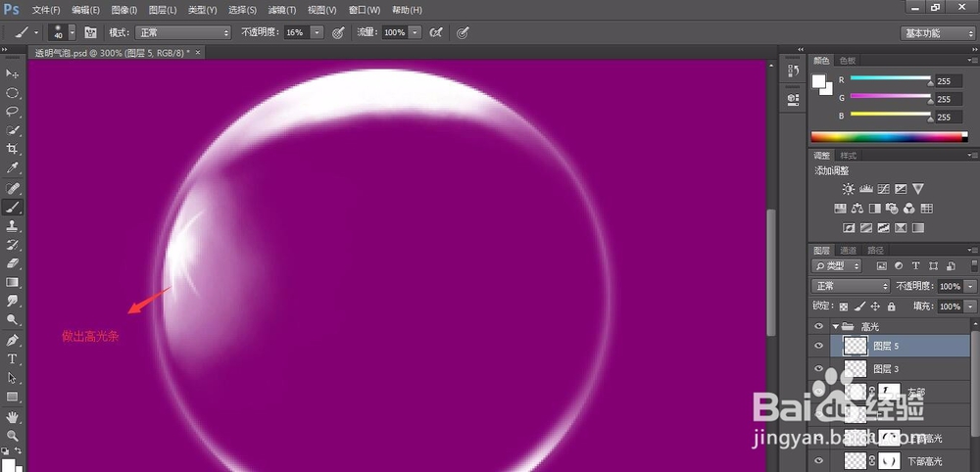Open the 图层(L) menu
980x472 pixels.
[163, 10]
